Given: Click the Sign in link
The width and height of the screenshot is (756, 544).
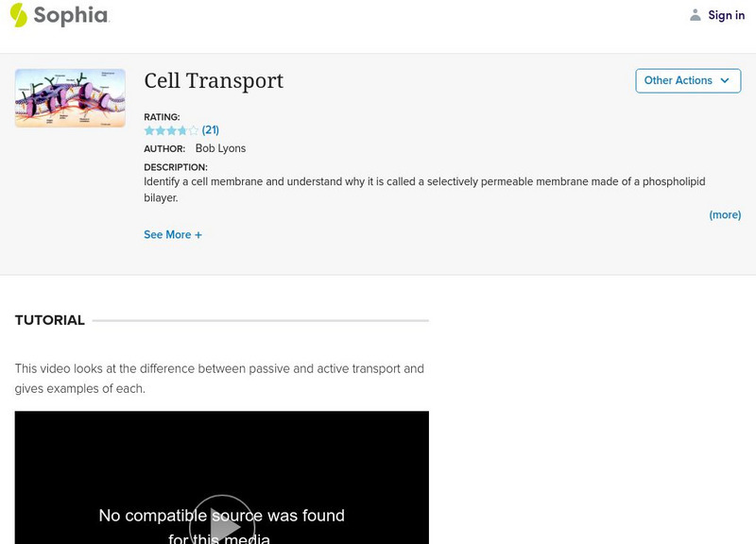Looking at the screenshot, I should (x=726, y=15).
